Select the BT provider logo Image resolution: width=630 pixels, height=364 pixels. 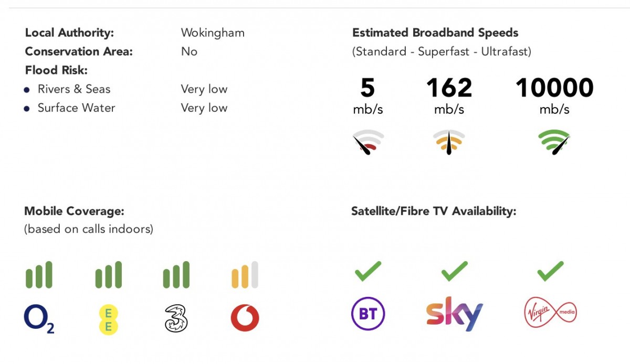367,315
